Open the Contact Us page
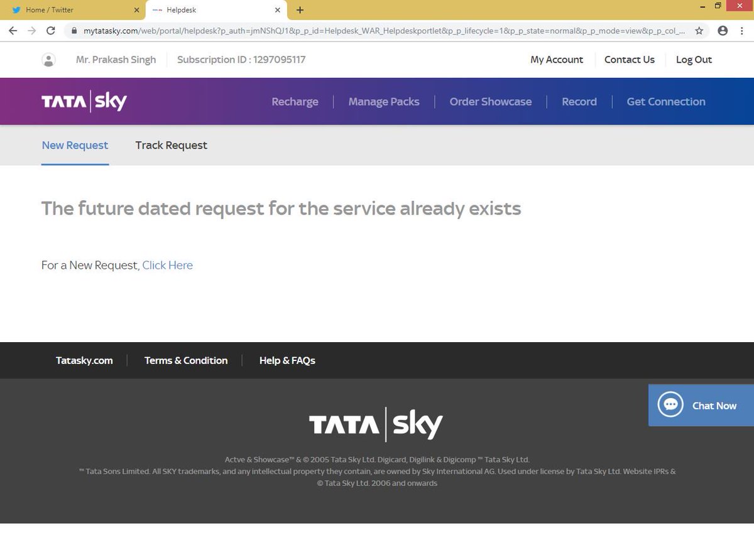This screenshot has height=560, width=754. (x=630, y=60)
